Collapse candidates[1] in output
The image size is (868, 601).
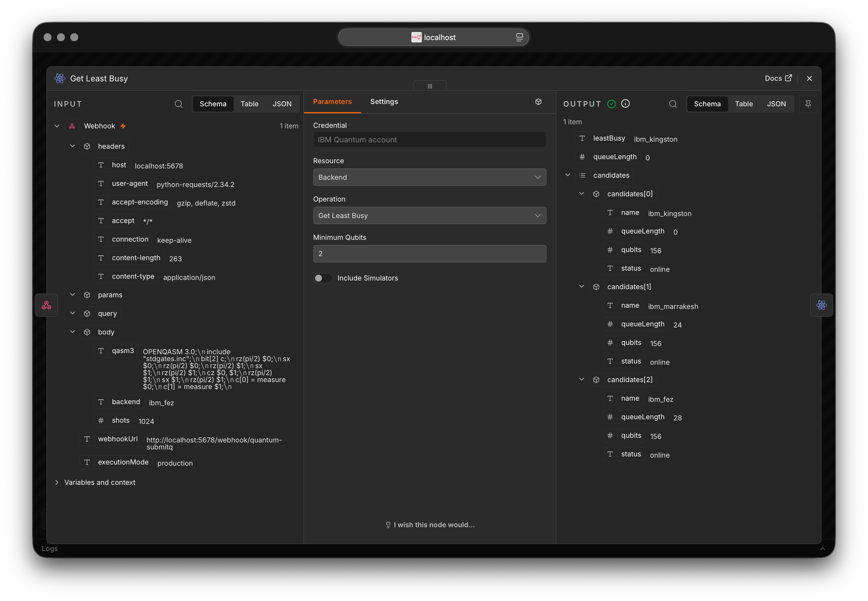(x=582, y=287)
